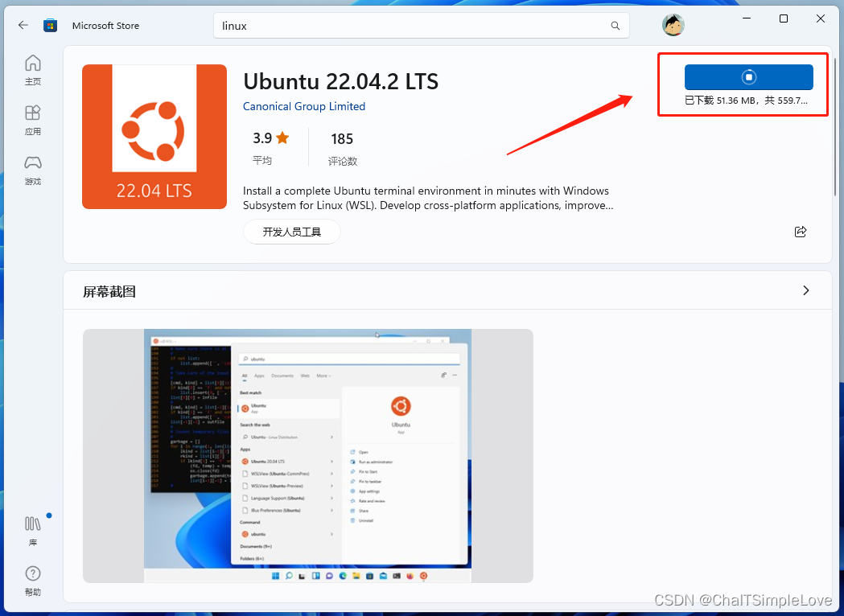This screenshot has width=844, height=616.
Task: View the 185 评论数 reviews
Action: click(342, 146)
